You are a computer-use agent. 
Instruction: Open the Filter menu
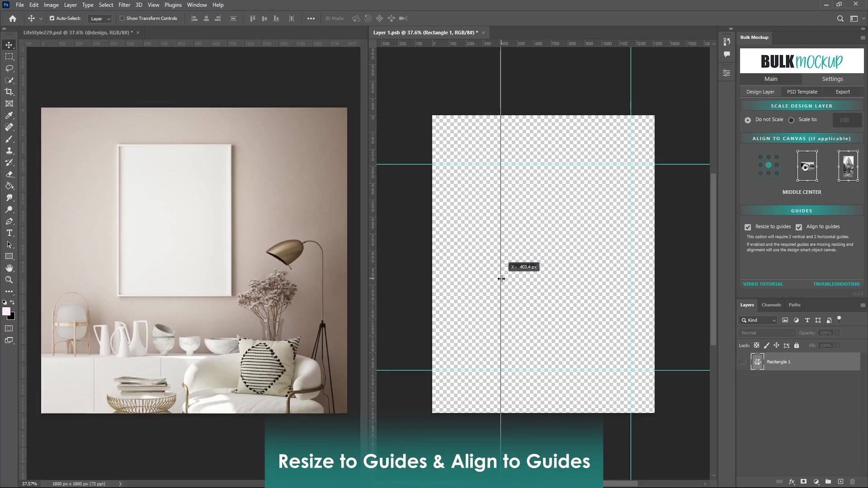124,5
